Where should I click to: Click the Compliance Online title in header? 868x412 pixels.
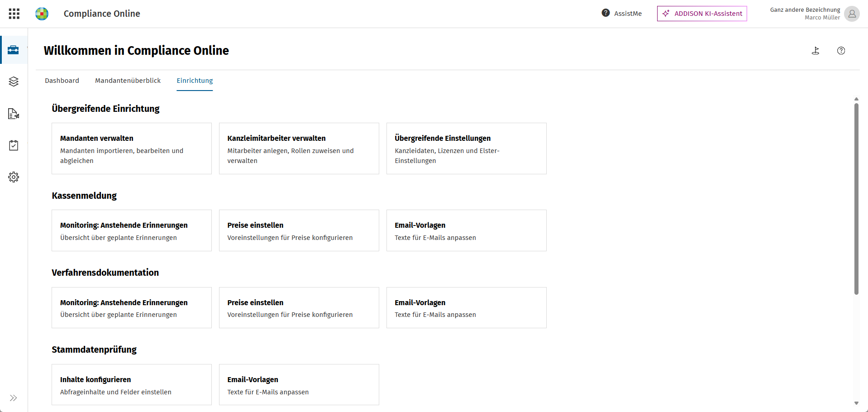point(102,14)
